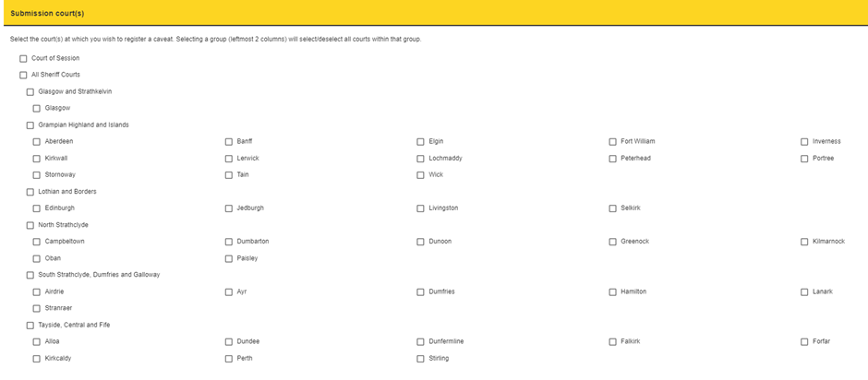
Task: Check the Hamilton court checkbox
Action: [612, 292]
